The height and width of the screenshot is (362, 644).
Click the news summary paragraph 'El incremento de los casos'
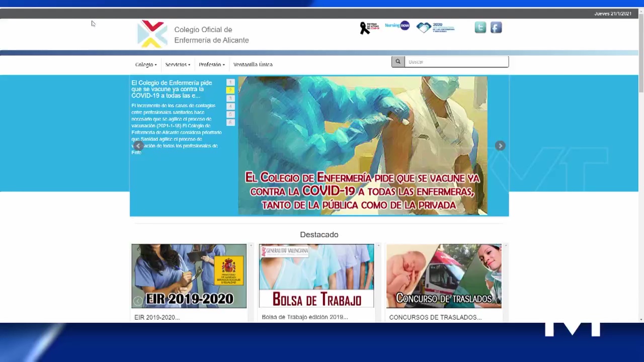[x=176, y=129]
